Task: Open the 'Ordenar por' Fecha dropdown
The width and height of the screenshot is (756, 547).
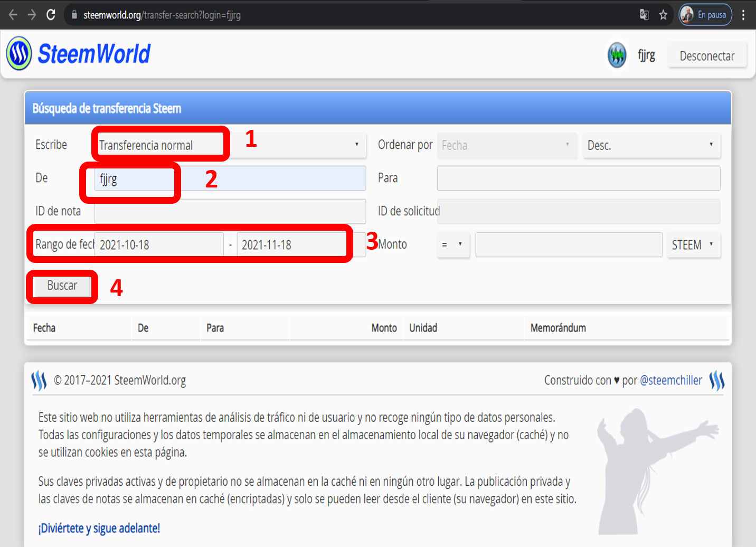Action: point(506,145)
